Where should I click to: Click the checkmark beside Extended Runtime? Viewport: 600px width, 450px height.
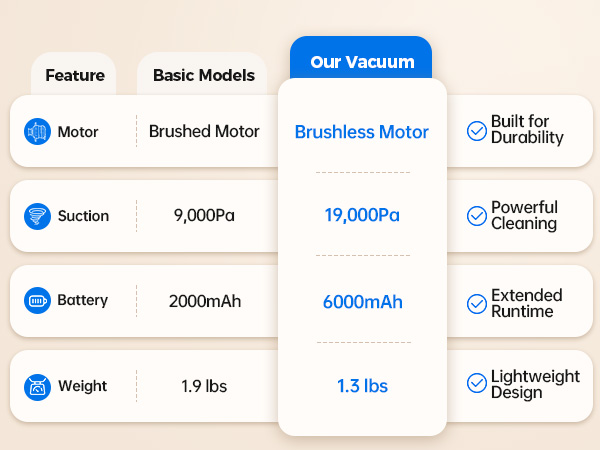point(477,304)
